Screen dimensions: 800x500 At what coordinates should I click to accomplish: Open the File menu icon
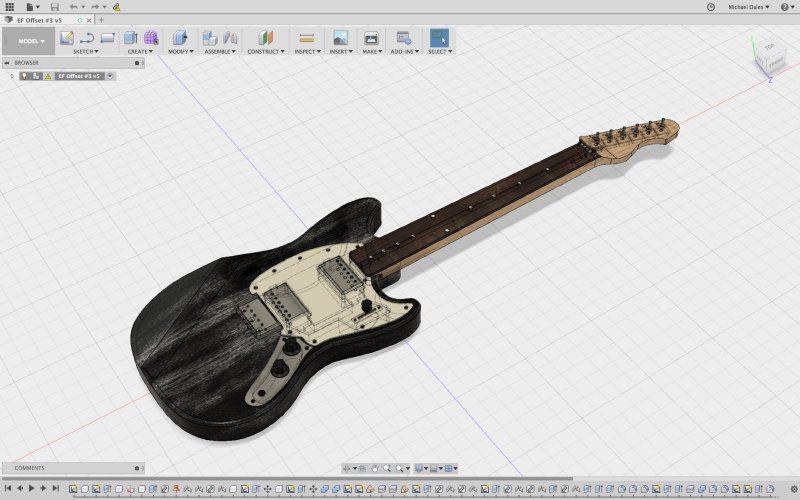click(x=31, y=7)
